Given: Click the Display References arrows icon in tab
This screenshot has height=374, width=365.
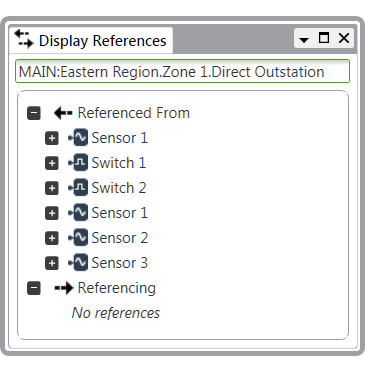Looking at the screenshot, I should (x=24, y=39).
